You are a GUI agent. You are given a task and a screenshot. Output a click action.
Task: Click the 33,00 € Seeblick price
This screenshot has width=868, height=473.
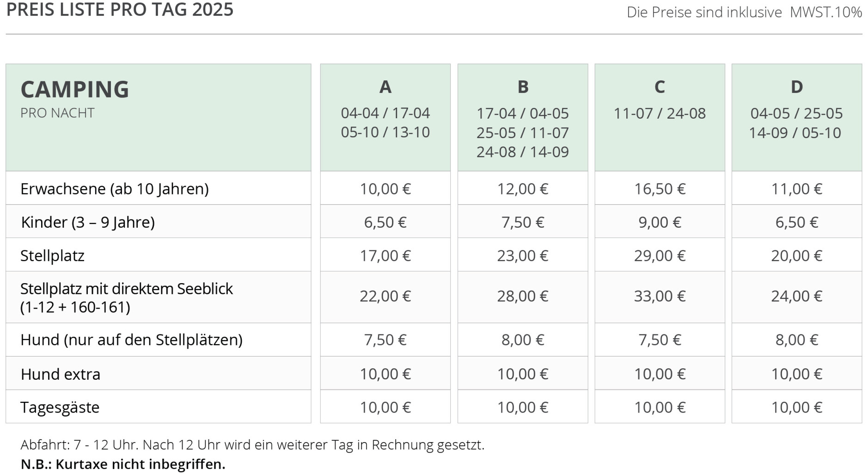tap(660, 296)
